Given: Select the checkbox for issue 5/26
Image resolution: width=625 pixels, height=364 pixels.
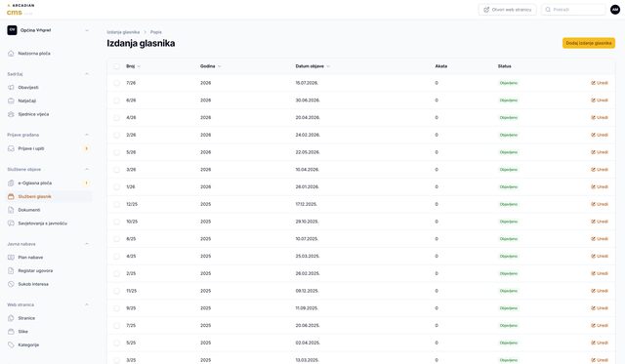Looking at the screenshot, I should [116, 152].
